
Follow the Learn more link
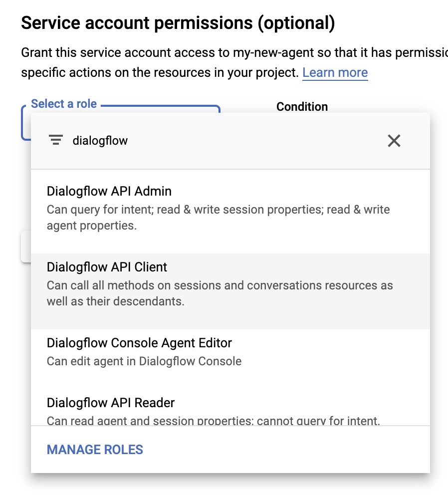tap(335, 73)
